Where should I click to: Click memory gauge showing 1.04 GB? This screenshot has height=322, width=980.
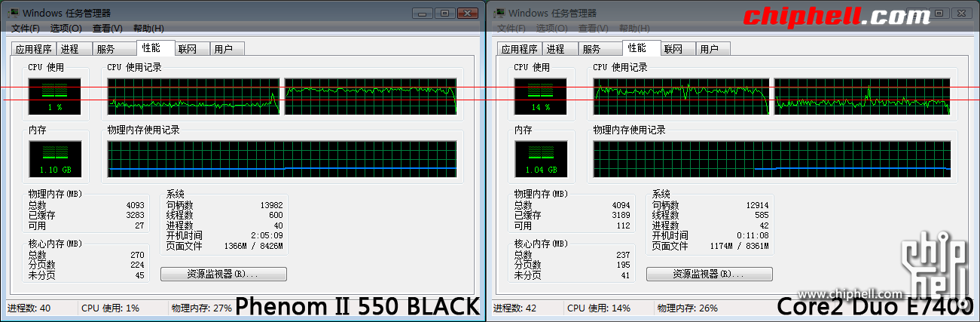click(541, 159)
